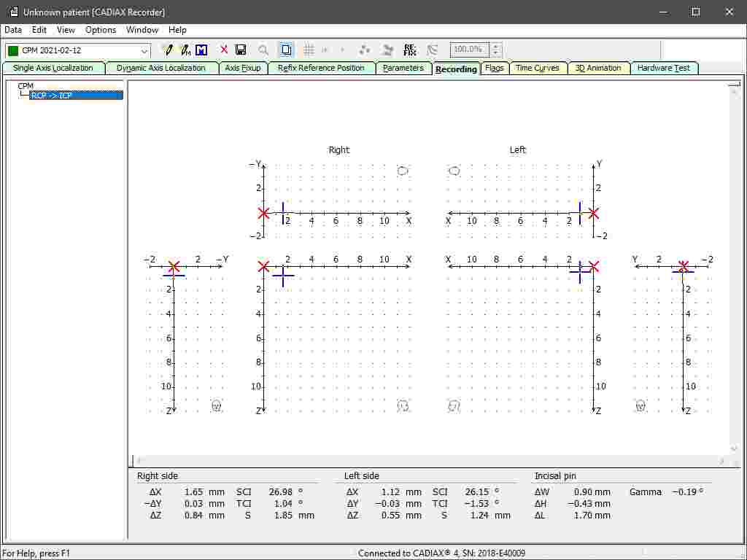
Task: Select the CPM root tree node
Action: pyautogui.click(x=26, y=86)
